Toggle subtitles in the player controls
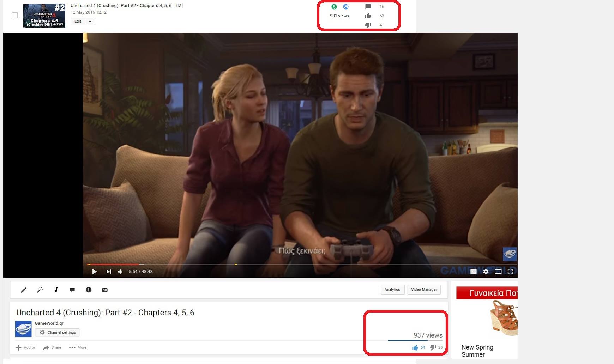This screenshot has height=364, width=614. (x=474, y=272)
